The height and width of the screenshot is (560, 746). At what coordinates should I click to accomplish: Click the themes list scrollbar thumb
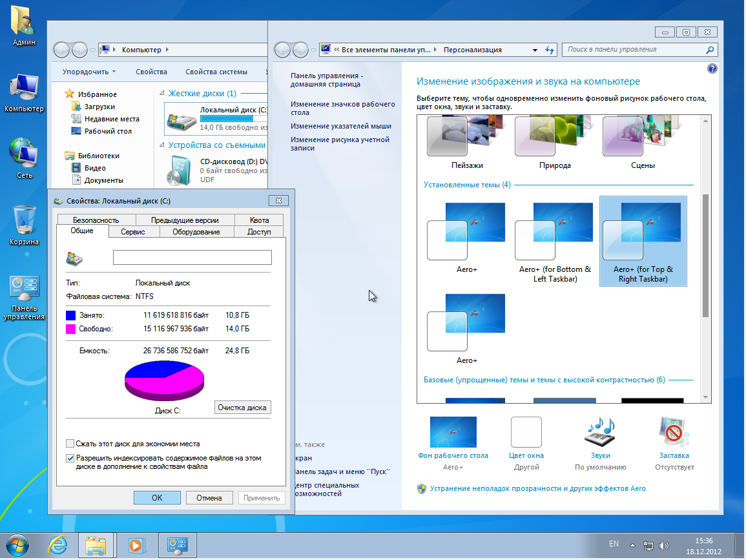coord(705,256)
